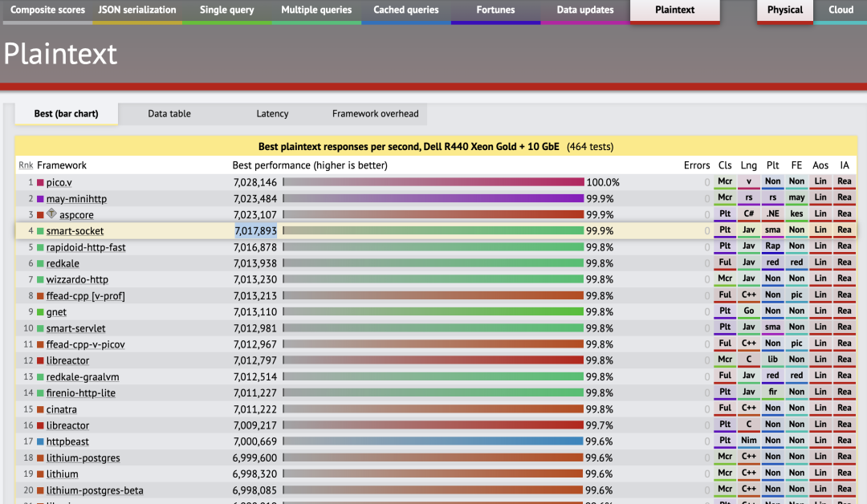This screenshot has height=504, width=867.
Task: Open the redkale-graalvm link
Action: [83, 377]
